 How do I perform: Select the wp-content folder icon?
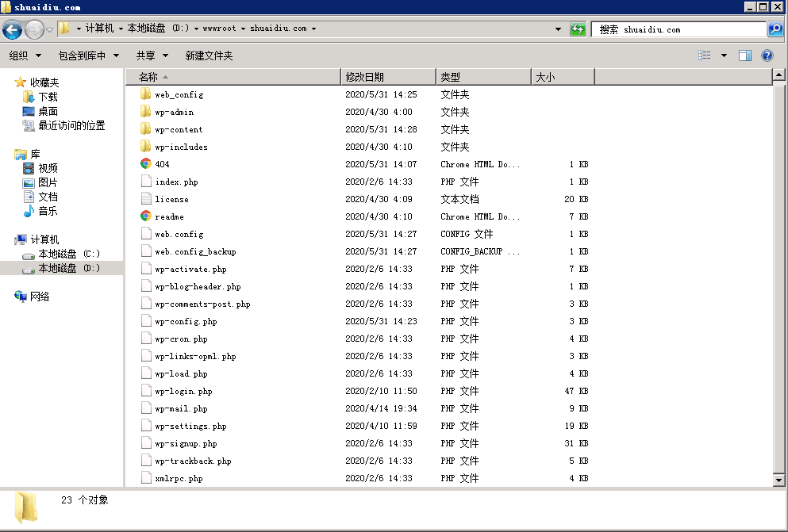(146, 129)
